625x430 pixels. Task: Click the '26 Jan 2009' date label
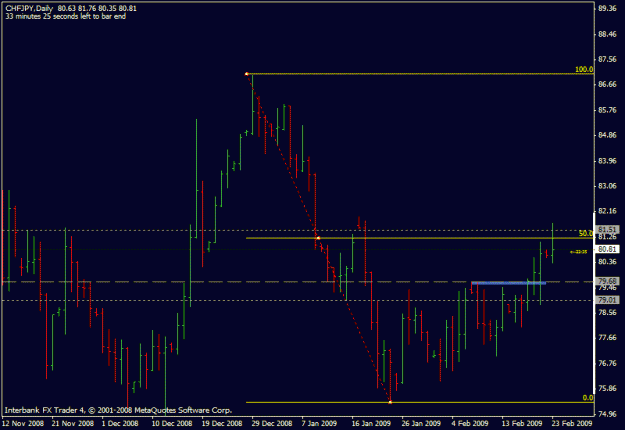pyautogui.click(x=421, y=423)
